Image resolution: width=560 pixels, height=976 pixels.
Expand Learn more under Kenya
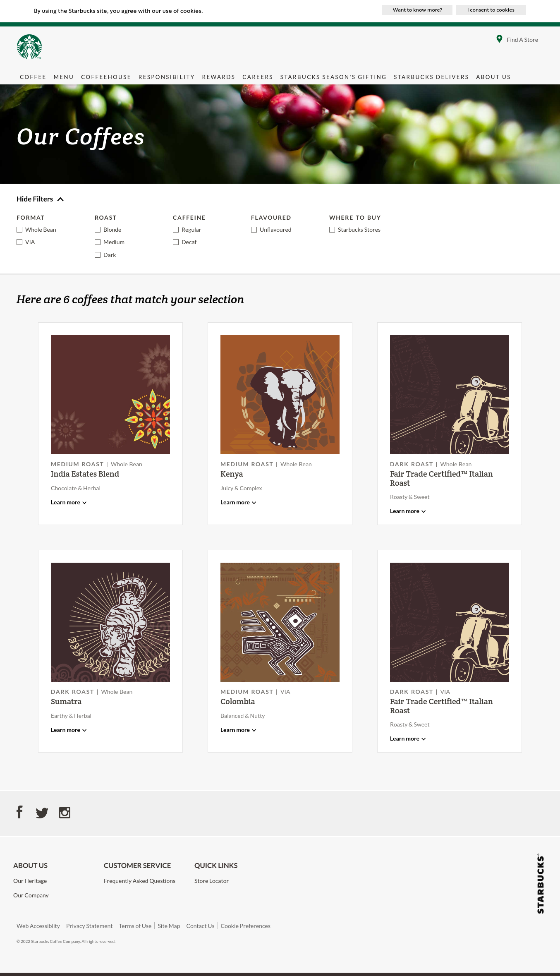pos(238,502)
